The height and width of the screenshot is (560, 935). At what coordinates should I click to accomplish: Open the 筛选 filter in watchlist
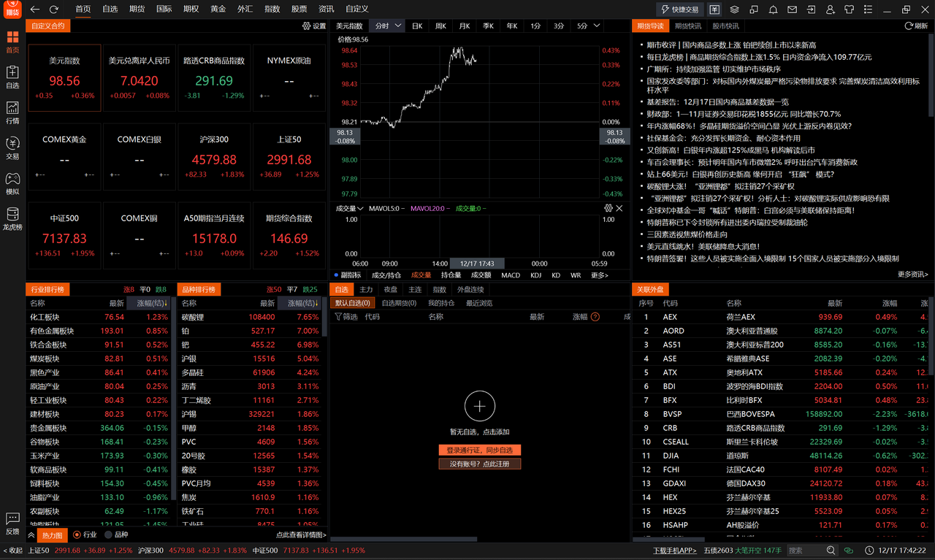tap(346, 317)
